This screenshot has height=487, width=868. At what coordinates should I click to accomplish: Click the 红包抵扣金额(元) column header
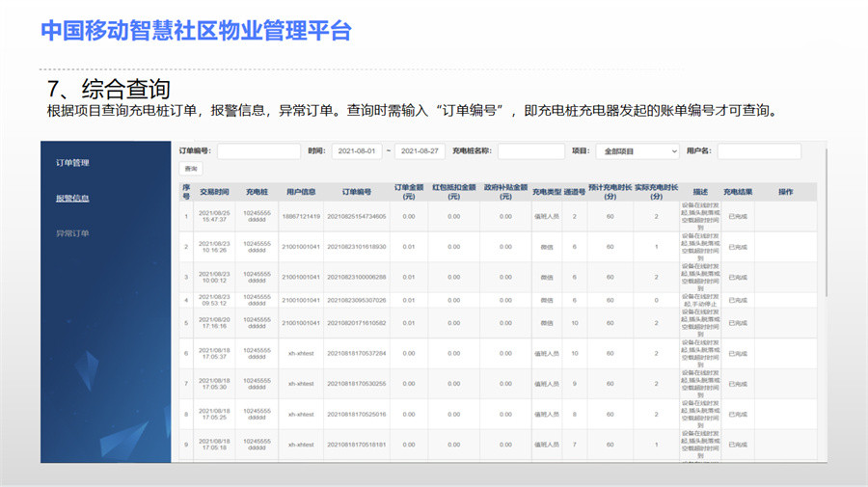(454, 192)
